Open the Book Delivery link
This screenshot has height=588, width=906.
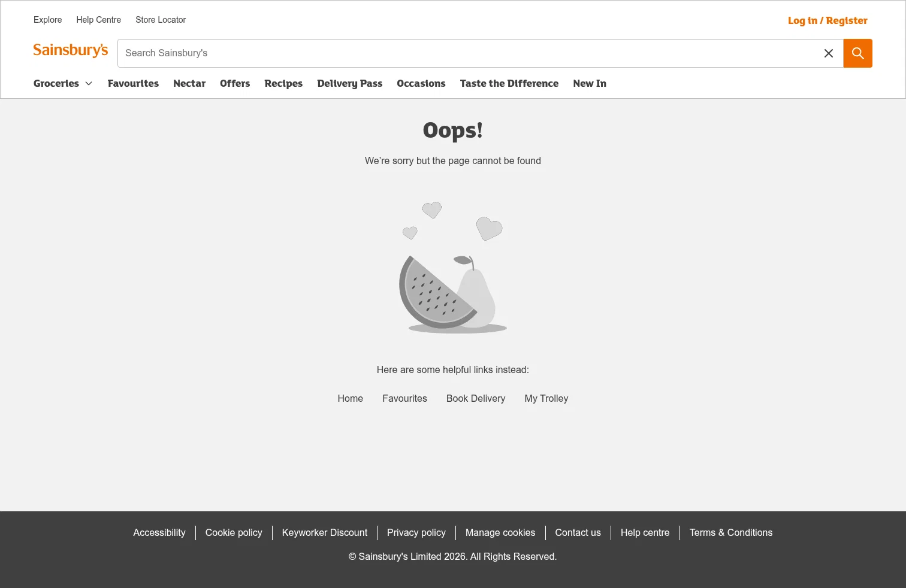[476, 398]
